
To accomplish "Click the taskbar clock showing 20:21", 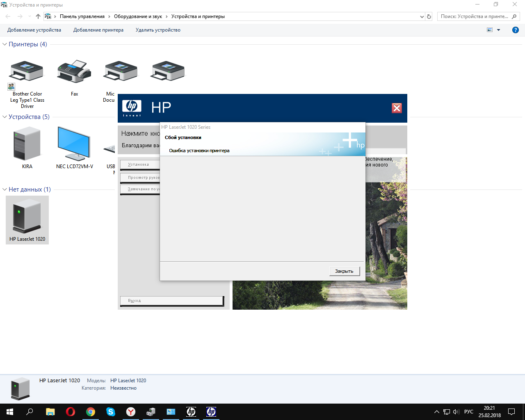I will tap(489, 412).
